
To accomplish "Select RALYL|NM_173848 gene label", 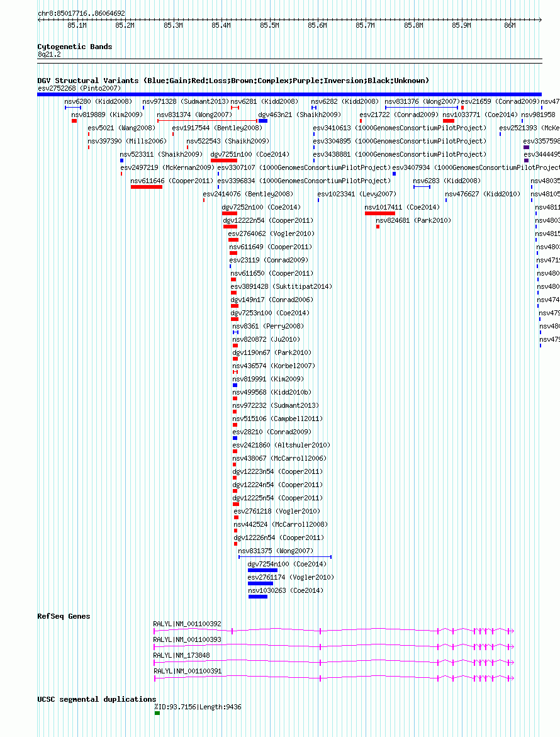I will (x=181, y=655).
